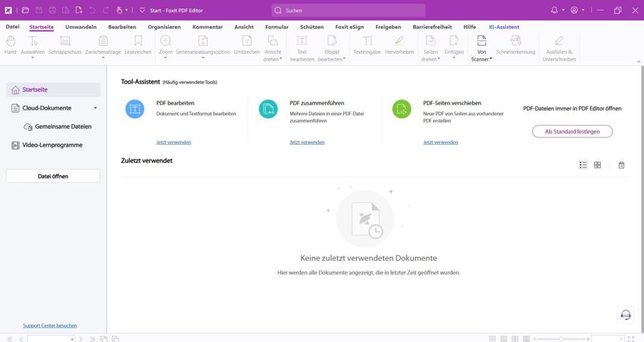Click the Suchen search field
This screenshot has width=644, height=342.
(349, 11)
